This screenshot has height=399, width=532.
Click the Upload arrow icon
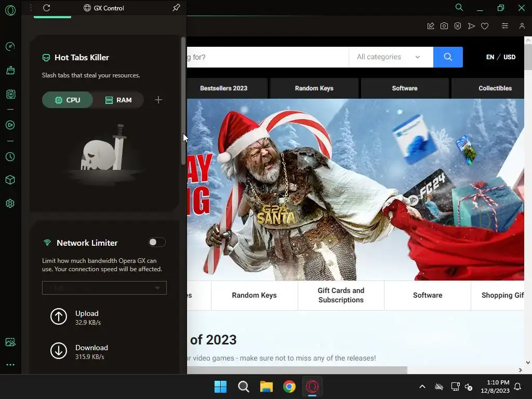[x=59, y=316]
